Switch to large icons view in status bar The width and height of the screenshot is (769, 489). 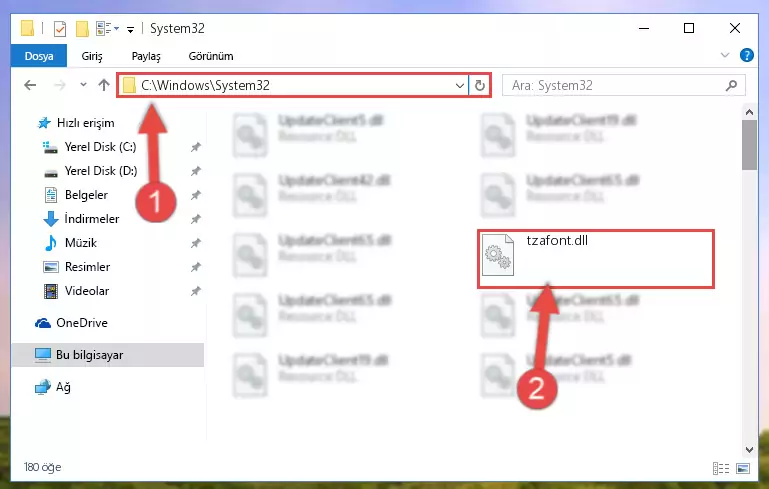(743, 468)
